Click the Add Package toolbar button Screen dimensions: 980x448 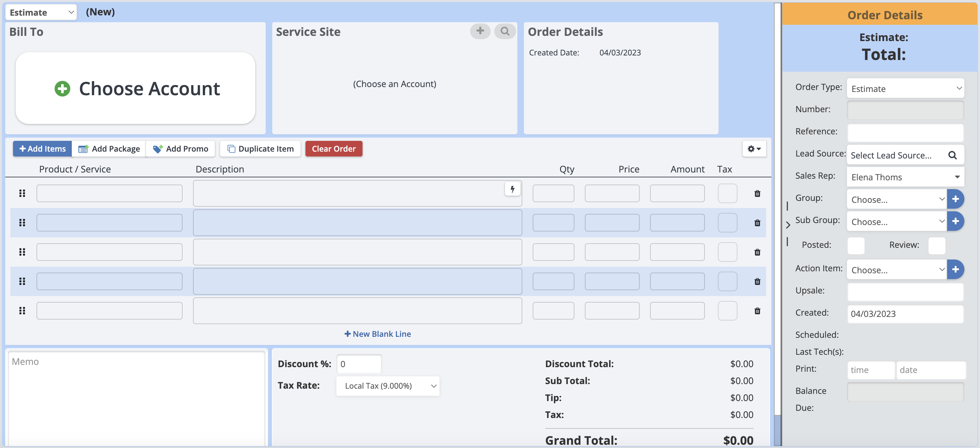click(109, 149)
